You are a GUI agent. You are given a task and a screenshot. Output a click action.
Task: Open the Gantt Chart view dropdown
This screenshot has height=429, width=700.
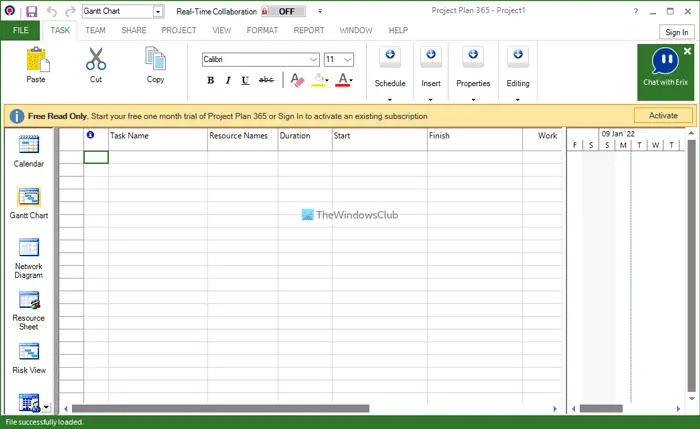click(159, 11)
